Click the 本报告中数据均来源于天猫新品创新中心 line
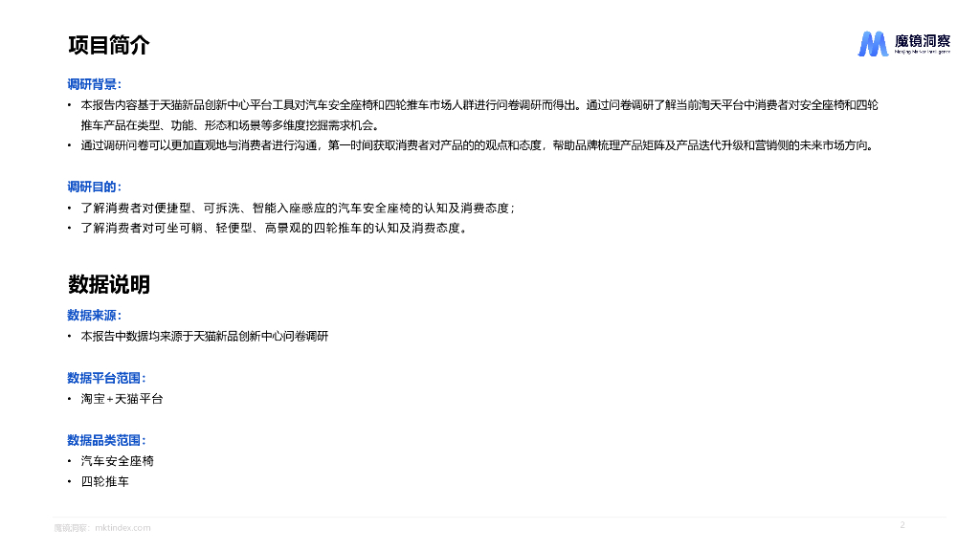980x551 pixels. click(x=205, y=336)
